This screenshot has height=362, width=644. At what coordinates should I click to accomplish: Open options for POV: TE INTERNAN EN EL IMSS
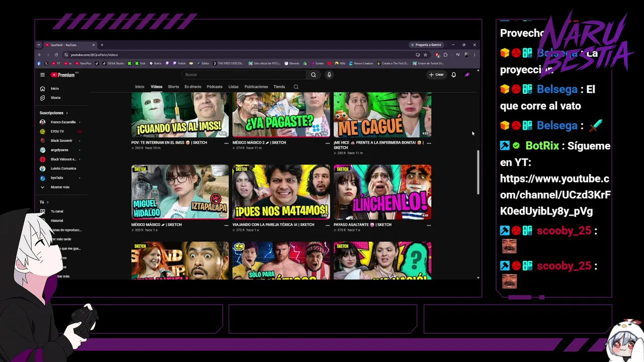[x=226, y=143]
